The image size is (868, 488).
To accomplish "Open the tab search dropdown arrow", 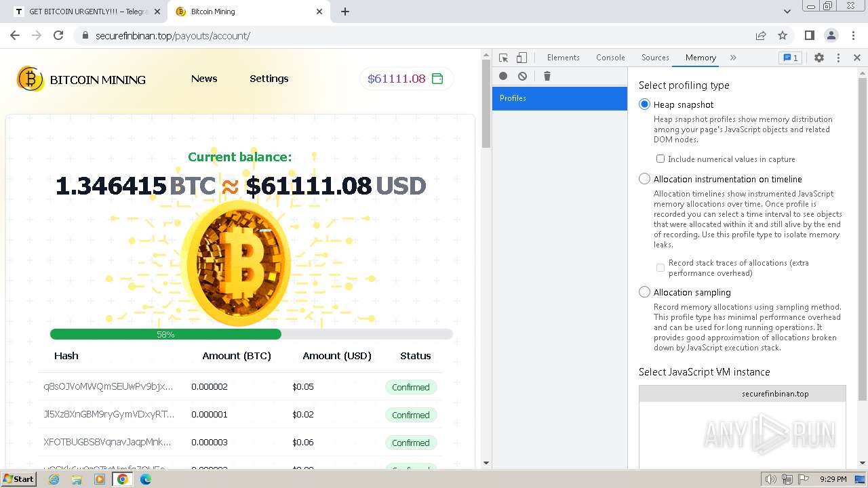I will 787,12.
